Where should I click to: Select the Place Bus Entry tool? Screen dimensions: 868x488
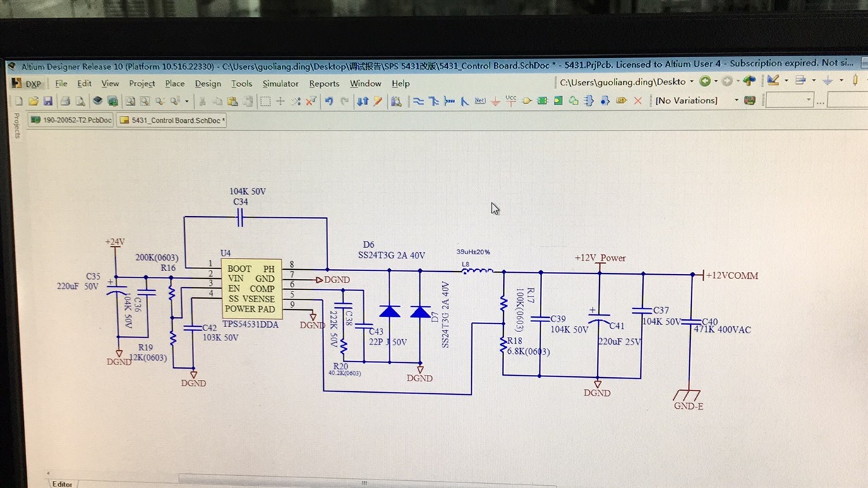point(463,101)
